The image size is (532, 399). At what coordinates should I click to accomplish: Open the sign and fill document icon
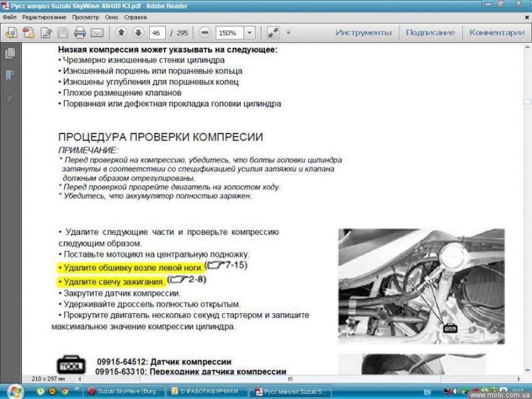[x=46, y=33]
